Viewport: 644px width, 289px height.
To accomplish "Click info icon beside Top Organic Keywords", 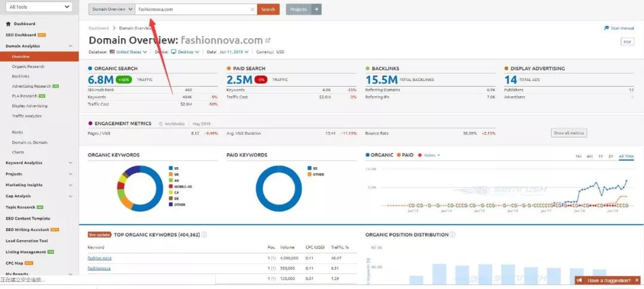I will 205,235.
